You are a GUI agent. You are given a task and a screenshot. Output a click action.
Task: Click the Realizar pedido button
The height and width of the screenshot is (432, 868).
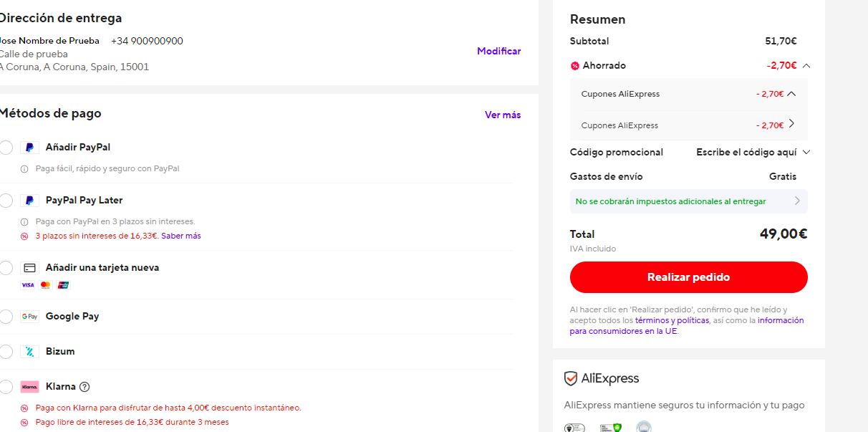[x=688, y=277]
